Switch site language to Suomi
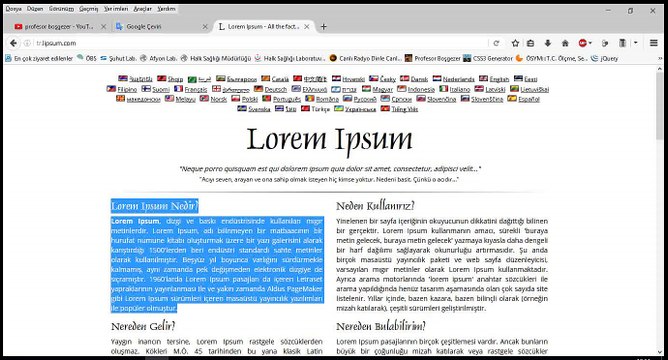 pyautogui.click(x=161, y=89)
